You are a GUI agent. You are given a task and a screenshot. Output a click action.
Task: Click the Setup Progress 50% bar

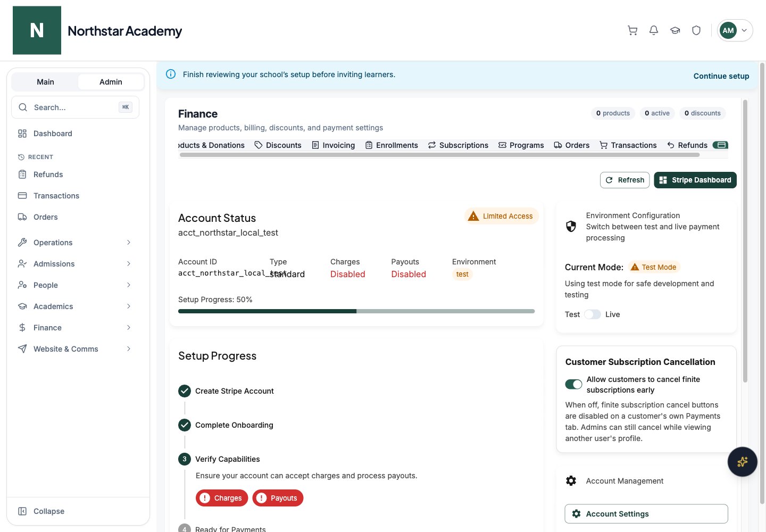tap(356, 311)
